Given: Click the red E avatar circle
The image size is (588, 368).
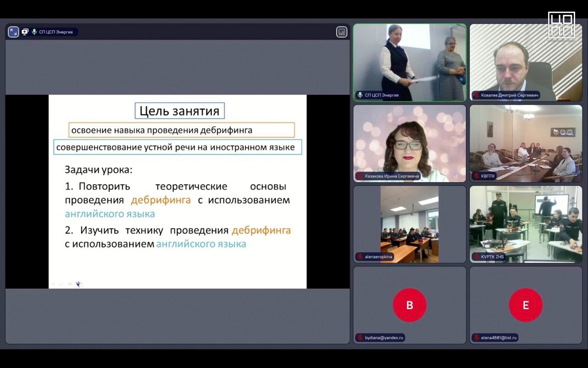Looking at the screenshot, I should click(x=526, y=305).
